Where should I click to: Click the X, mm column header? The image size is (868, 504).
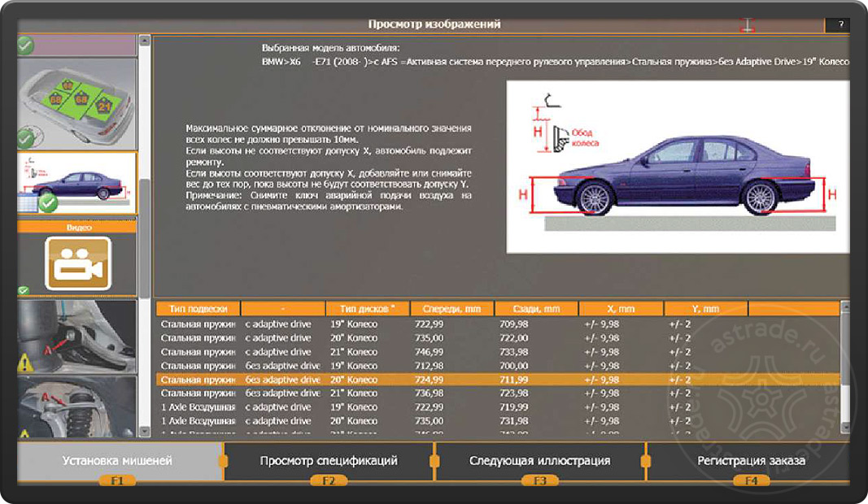622,309
